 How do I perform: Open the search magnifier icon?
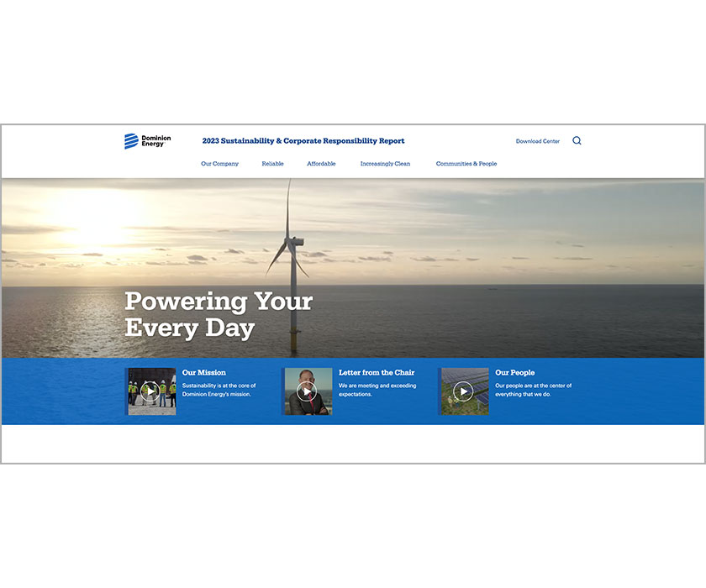click(x=577, y=141)
